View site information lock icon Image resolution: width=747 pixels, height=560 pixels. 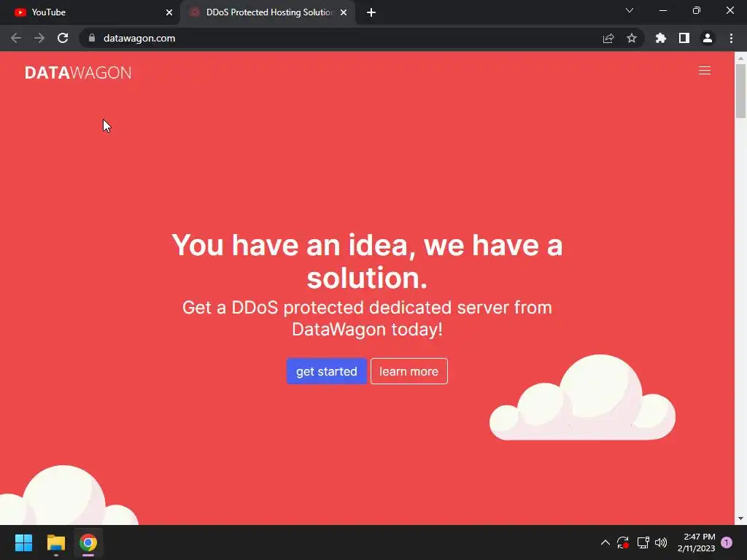click(x=92, y=38)
